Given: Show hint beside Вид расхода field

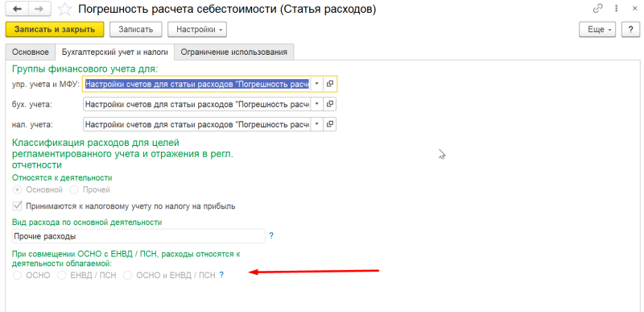Looking at the screenshot, I should tap(271, 236).
